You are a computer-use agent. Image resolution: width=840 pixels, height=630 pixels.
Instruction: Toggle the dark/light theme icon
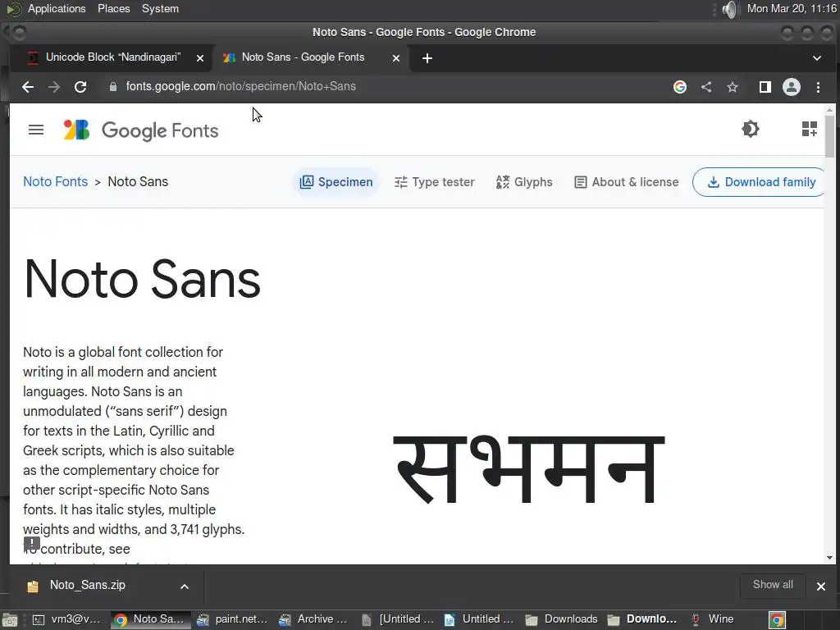click(751, 129)
